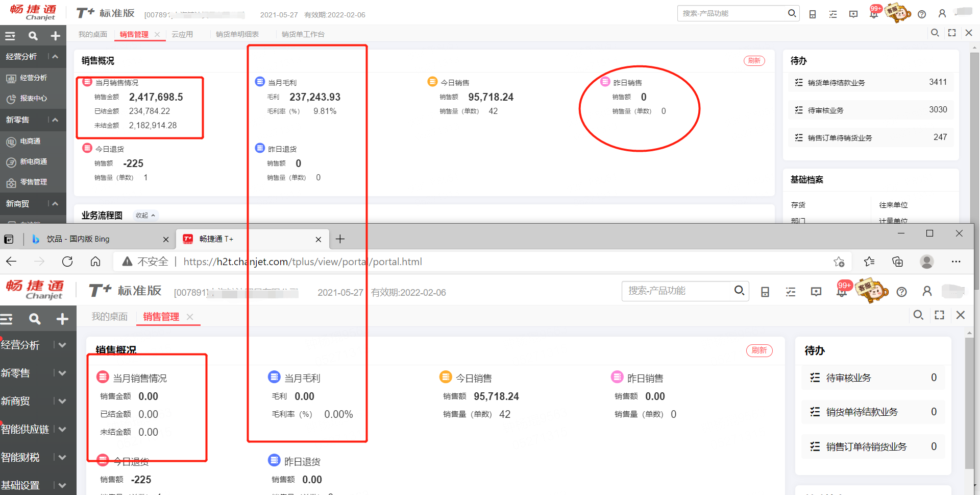Open help question mark icon in top window

(x=922, y=14)
